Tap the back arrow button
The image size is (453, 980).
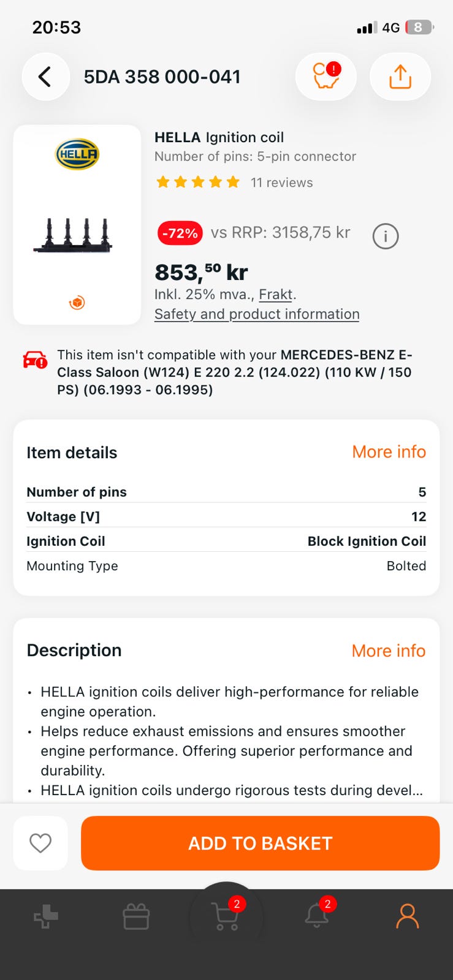pyautogui.click(x=45, y=77)
